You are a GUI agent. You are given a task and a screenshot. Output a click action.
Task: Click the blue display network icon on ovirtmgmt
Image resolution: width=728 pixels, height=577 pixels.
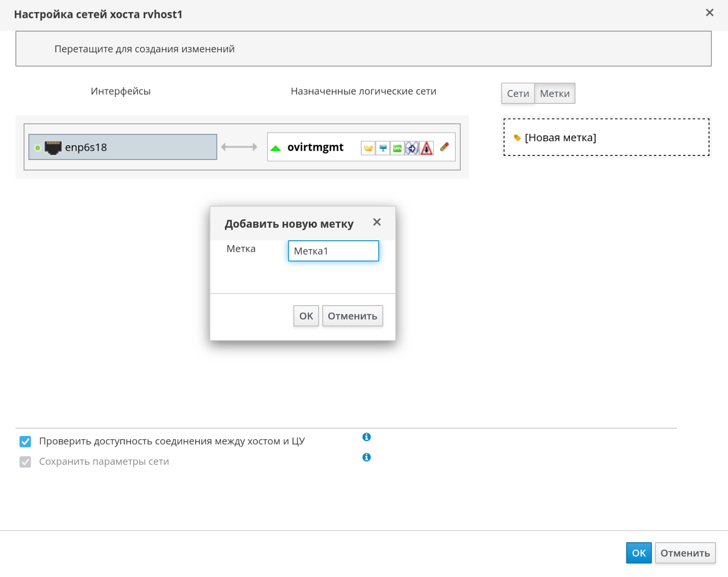click(x=383, y=148)
